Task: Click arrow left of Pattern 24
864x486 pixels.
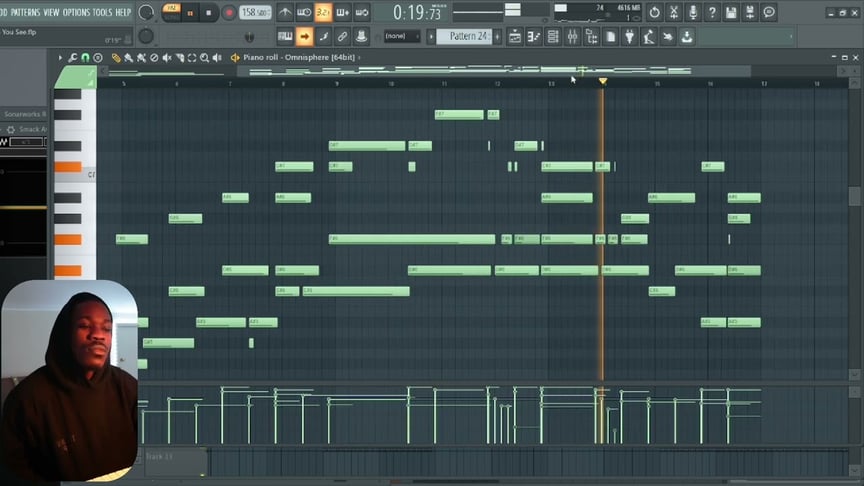Action: coord(431,36)
